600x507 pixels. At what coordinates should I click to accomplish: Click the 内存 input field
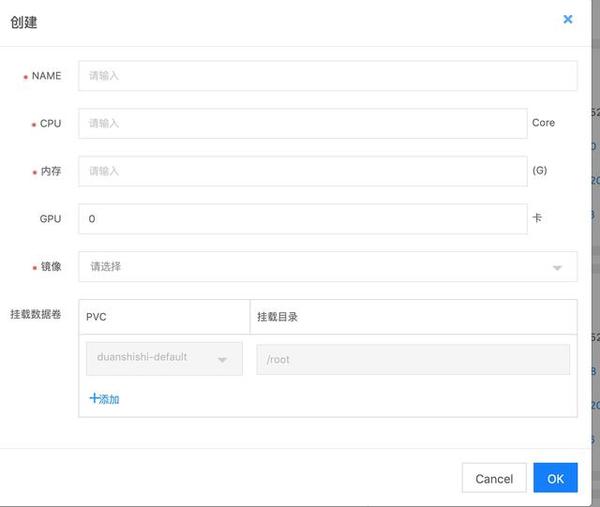303,171
